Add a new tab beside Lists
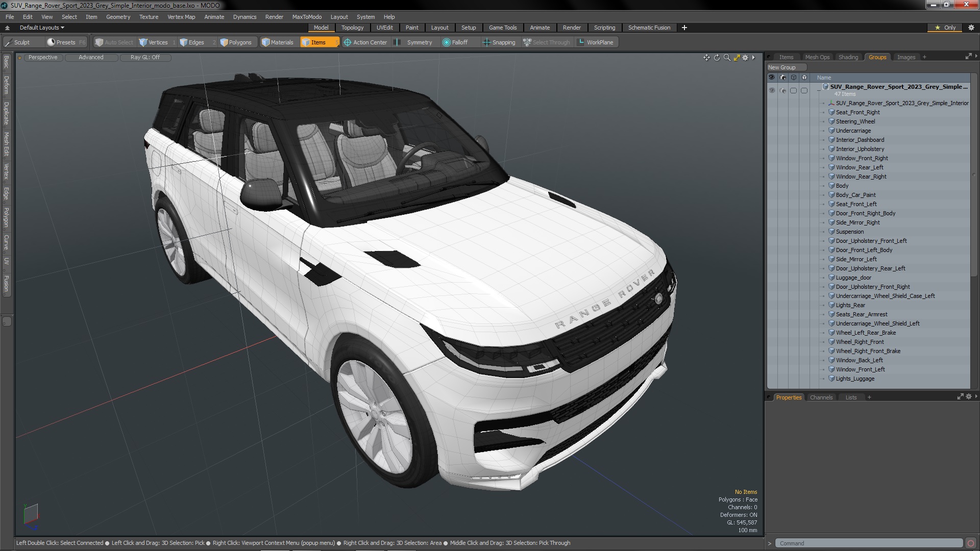The width and height of the screenshot is (980, 551). 869,397
